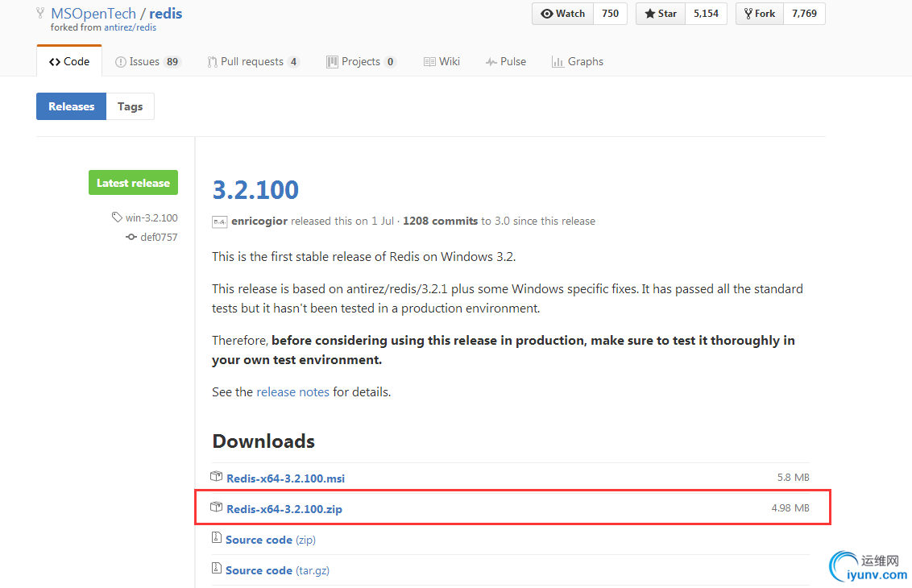Click the Latest release label
The width and height of the screenshot is (912, 588).
133,183
